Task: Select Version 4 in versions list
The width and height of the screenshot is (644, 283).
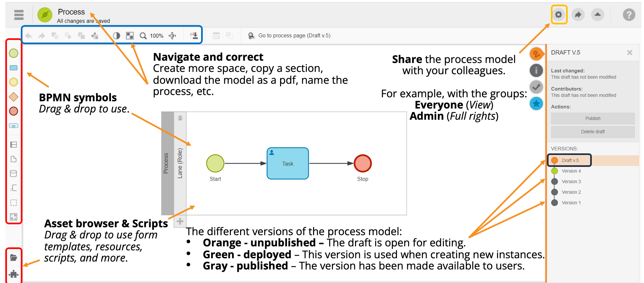Action: point(571,171)
